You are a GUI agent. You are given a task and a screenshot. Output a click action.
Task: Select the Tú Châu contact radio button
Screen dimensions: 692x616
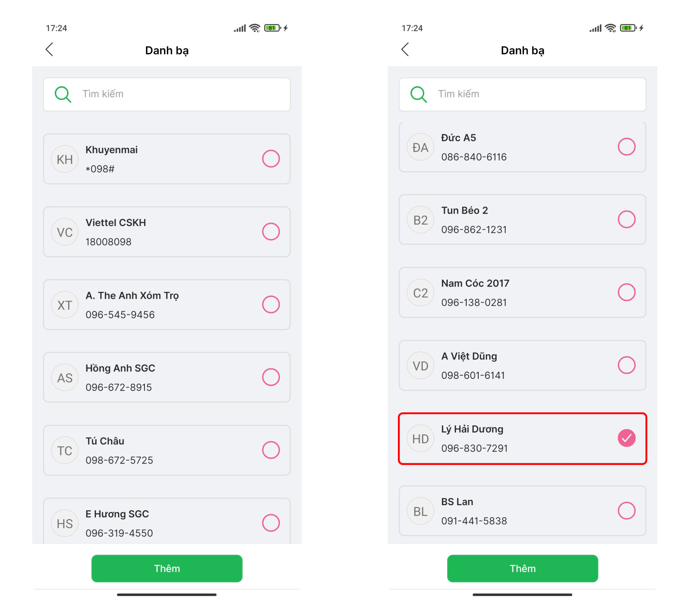click(271, 450)
